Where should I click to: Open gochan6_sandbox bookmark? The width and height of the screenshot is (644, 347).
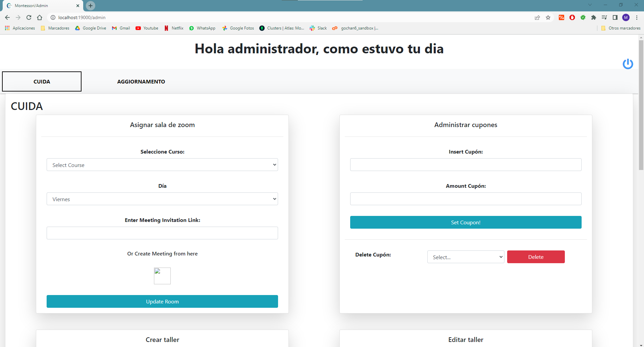coord(355,28)
